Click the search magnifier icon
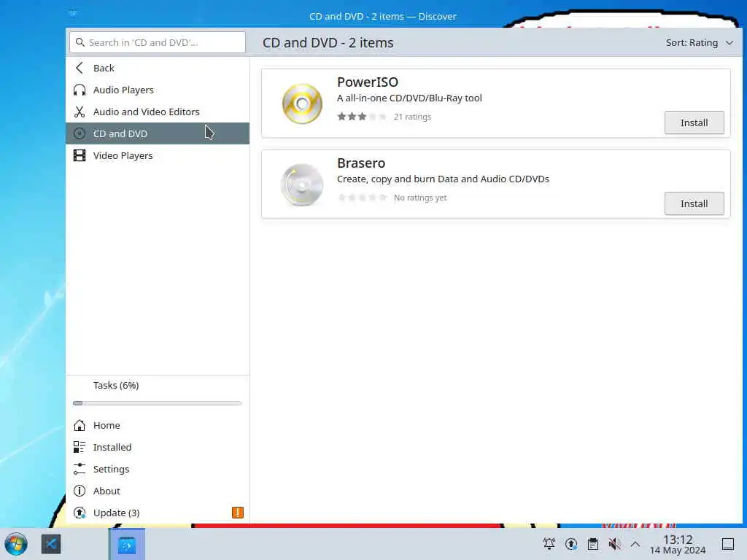 pyautogui.click(x=80, y=42)
